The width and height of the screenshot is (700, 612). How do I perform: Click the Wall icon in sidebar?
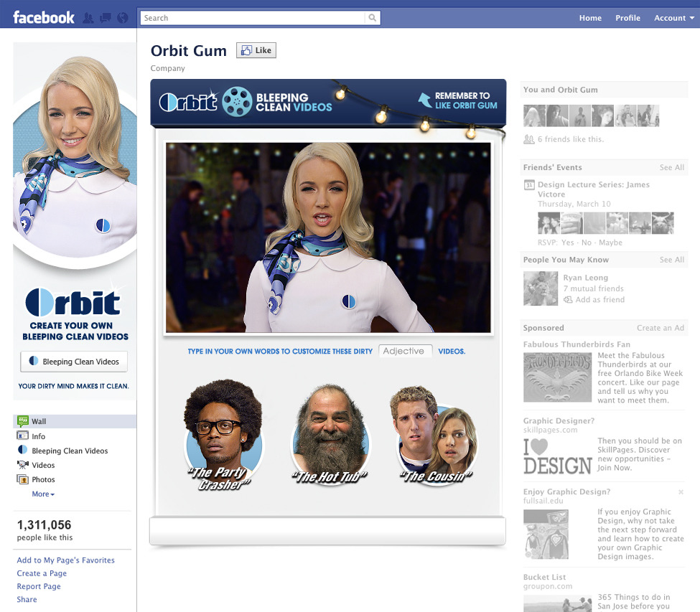[22, 421]
